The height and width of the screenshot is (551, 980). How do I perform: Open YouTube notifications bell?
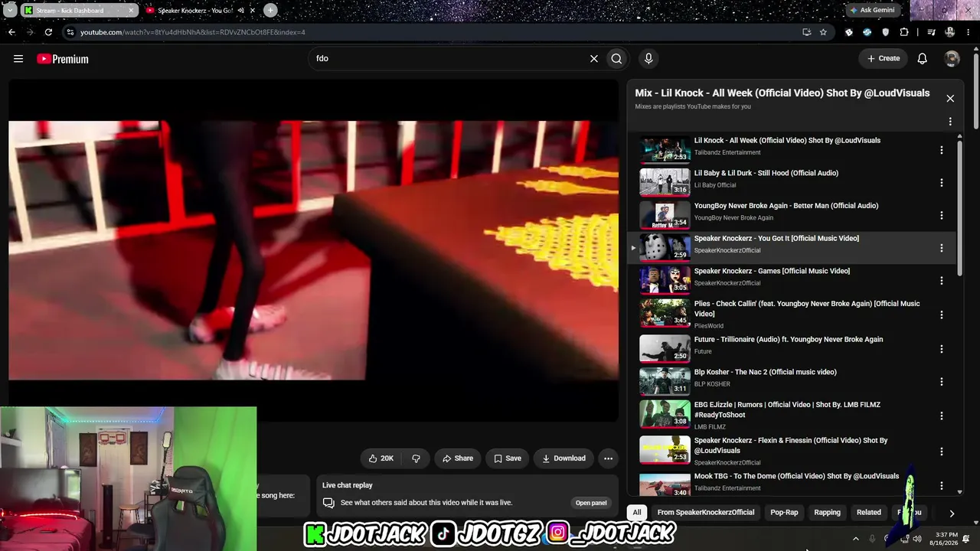(x=923, y=59)
